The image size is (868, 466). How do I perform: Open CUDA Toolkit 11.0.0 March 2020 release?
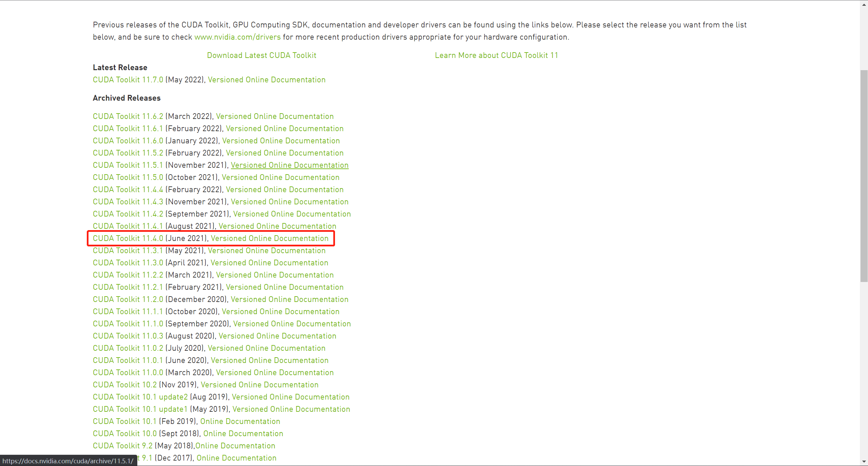pyautogui.click(x=128, y=372)
